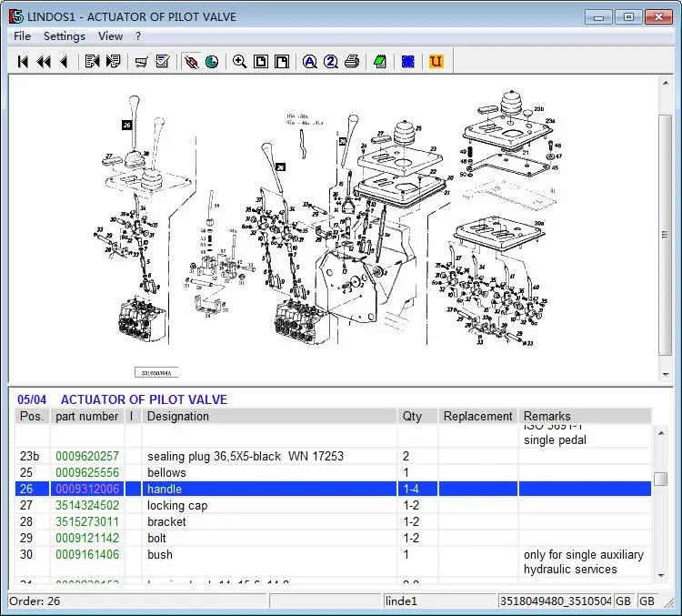Toggle the red chain link icon
The image size is (682, 616).
click(191, 61)
